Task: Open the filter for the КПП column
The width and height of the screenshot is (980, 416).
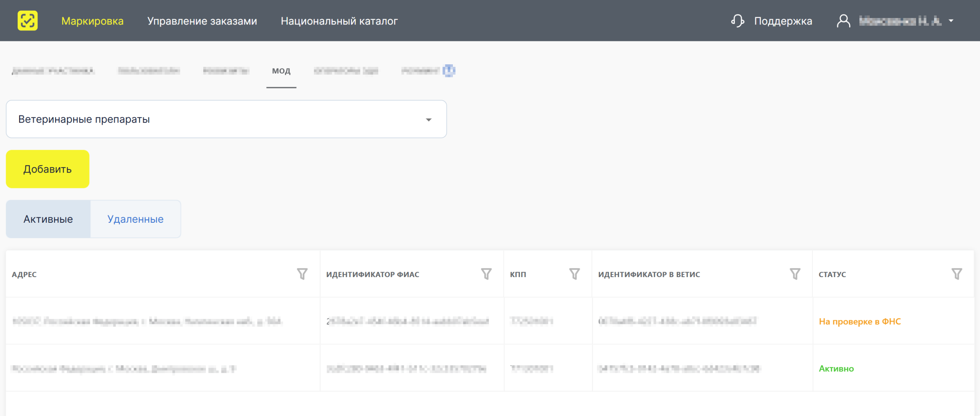Action: (x=575, y=274)
